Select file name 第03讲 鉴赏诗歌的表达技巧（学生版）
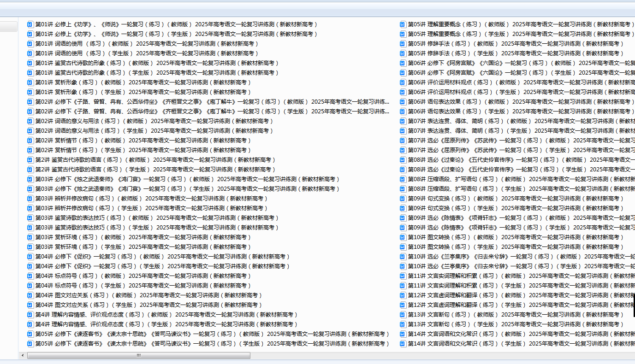Viewport: 635px width, 364px height. coord(157,227)
